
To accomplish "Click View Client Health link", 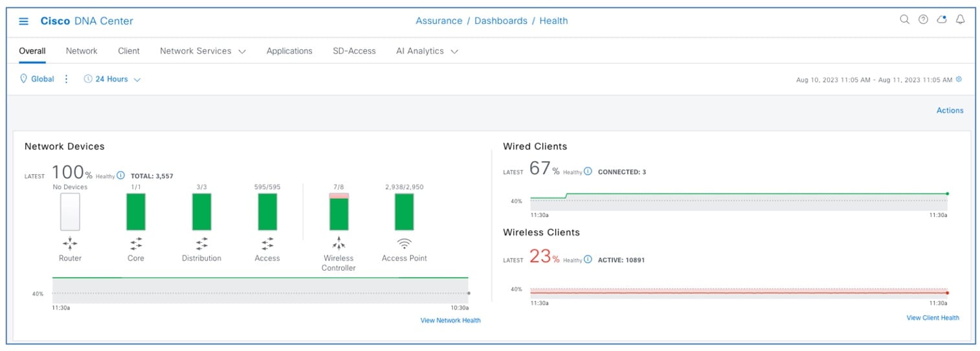I will click(x=933, y=318).
